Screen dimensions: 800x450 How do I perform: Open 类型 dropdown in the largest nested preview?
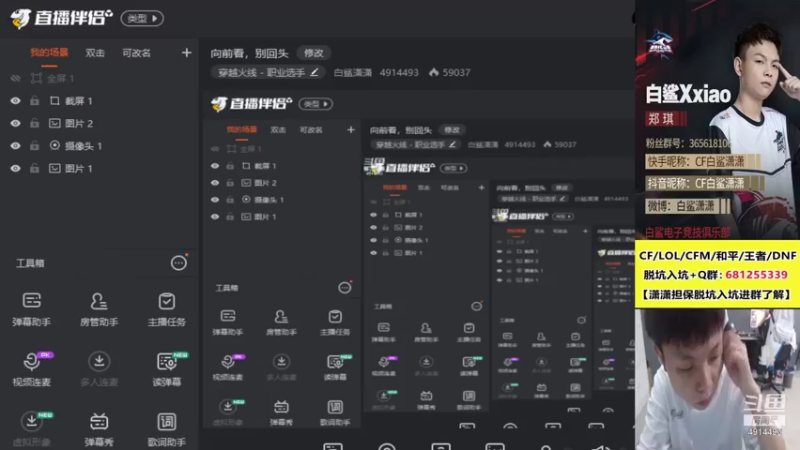(316, 104)
